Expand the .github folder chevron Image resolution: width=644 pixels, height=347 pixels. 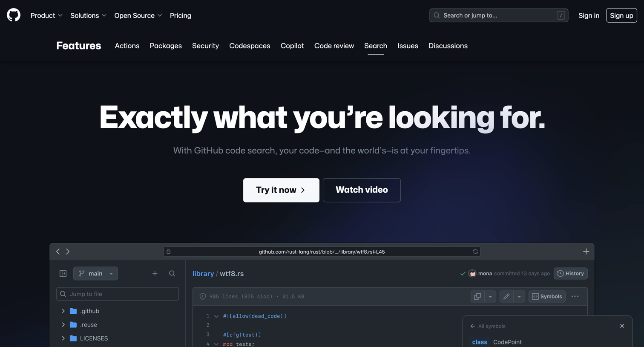click(63, 311)
